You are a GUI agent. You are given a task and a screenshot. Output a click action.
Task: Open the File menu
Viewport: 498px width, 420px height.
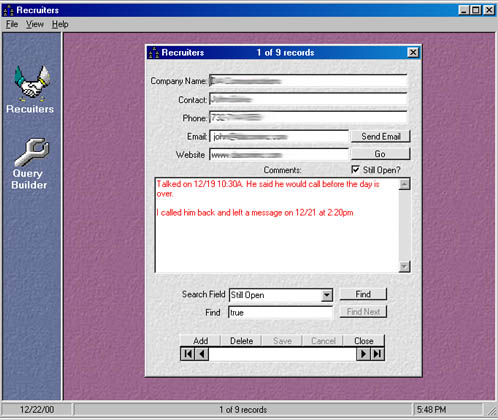[x=12, y=24]
